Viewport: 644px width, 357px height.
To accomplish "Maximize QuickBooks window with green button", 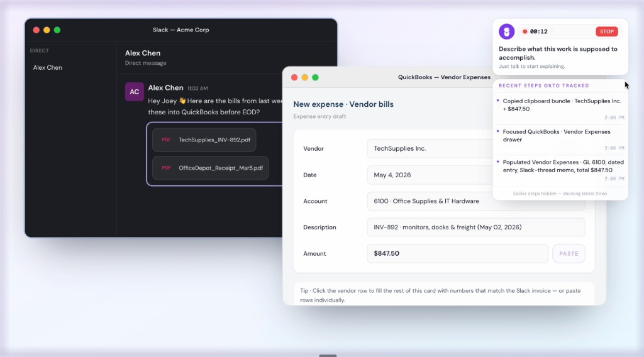I will pos(315,77).
